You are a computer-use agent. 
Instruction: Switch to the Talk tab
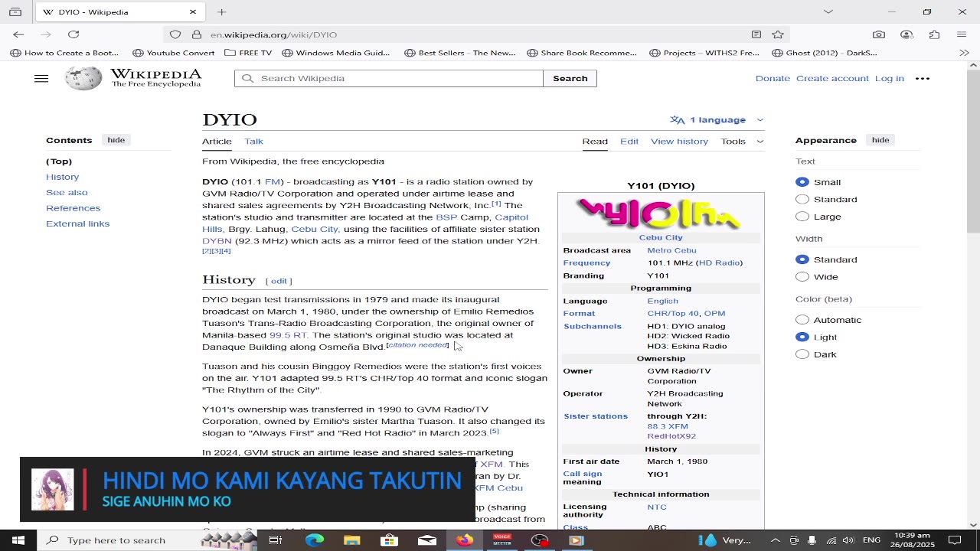(x=253, y=142)
